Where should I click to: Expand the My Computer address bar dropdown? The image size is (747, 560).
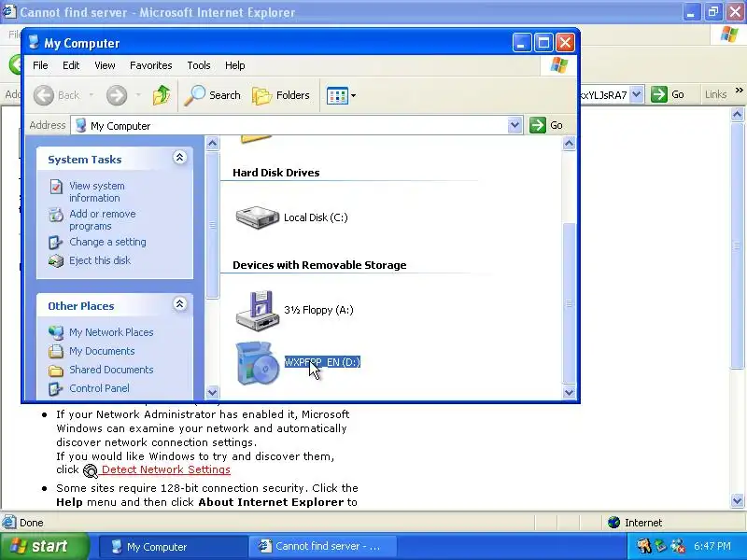tap(514, 126)
